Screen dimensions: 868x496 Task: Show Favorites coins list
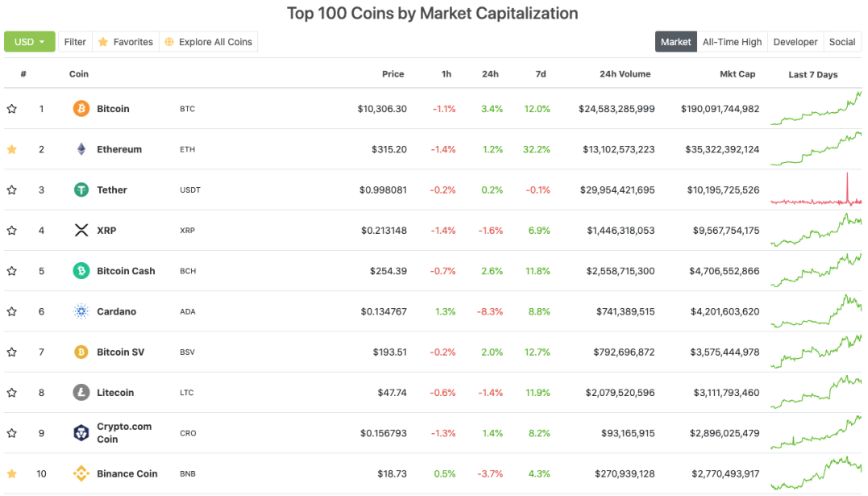coord(126,42)
